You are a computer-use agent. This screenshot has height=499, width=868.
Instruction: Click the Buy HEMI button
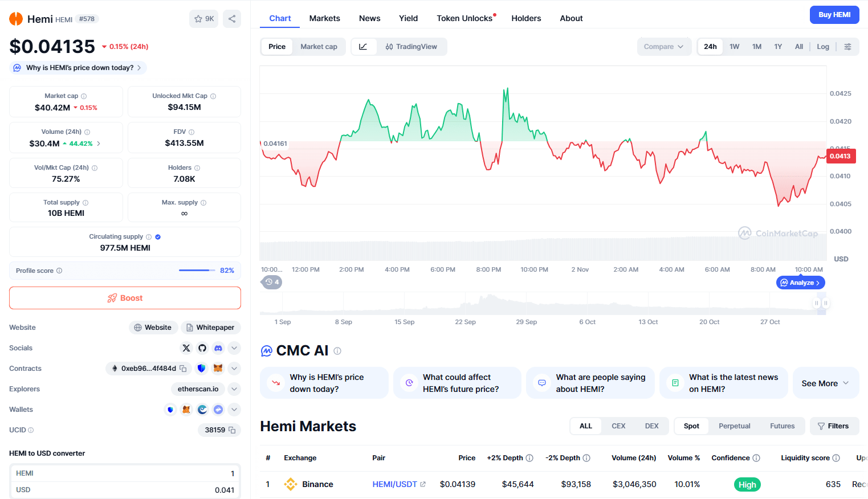834,15
